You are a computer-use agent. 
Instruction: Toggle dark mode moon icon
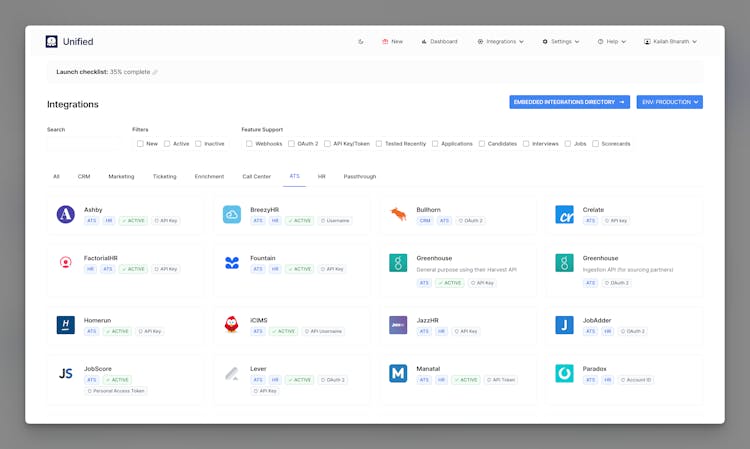coord(361,42)
